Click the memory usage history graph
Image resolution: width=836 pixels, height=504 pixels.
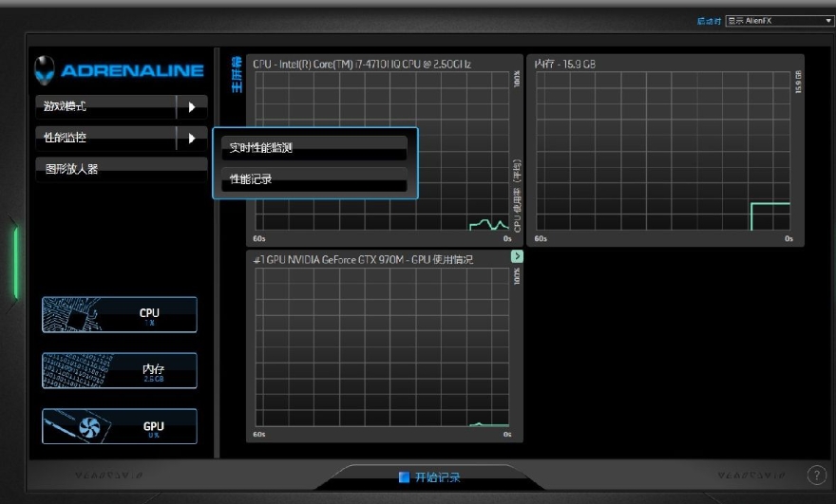(x=663, y=151)
